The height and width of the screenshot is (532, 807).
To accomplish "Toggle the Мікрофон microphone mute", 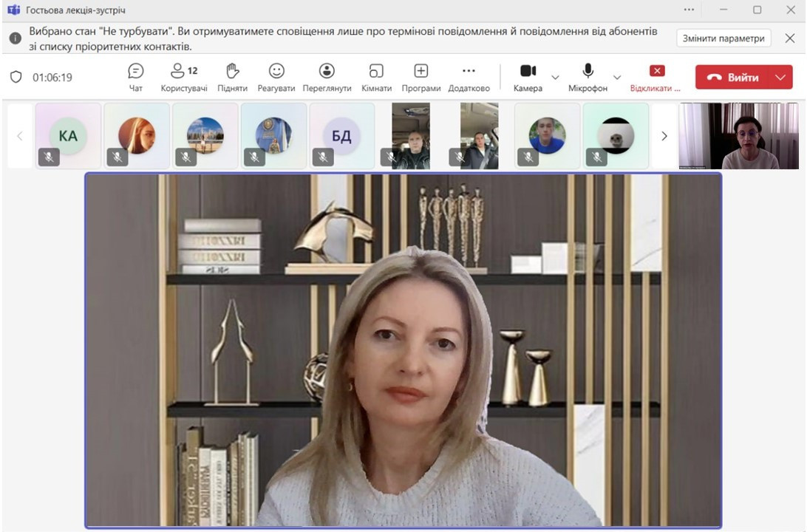I will pos(588,76).
